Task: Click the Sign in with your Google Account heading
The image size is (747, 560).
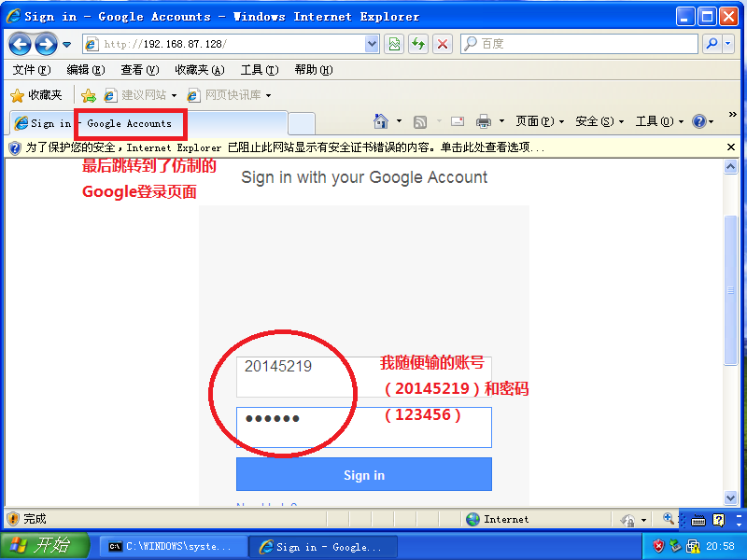Action: click(x=364, y=177)
